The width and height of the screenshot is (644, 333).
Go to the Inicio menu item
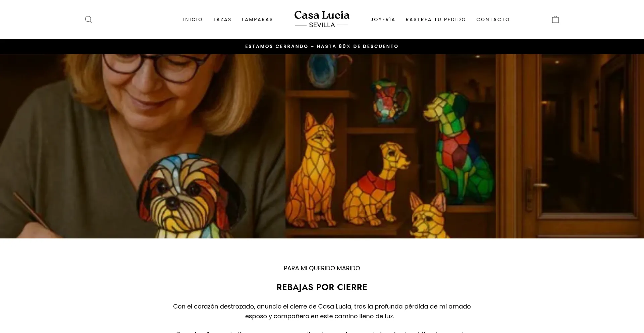pos(193,19)
